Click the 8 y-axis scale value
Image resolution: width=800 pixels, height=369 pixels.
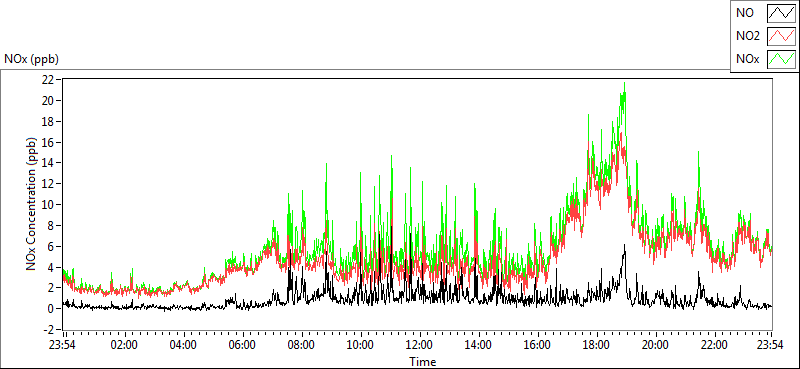[x=51, y=226]
